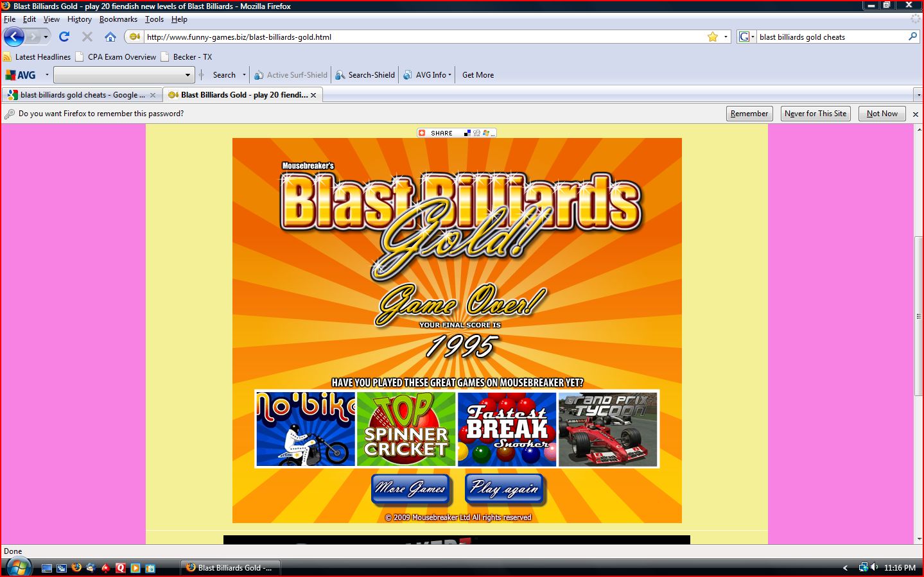Open the back-navigation history dropdown arrow
This screenshot has height=577, width=924.
tap(45, 37)
